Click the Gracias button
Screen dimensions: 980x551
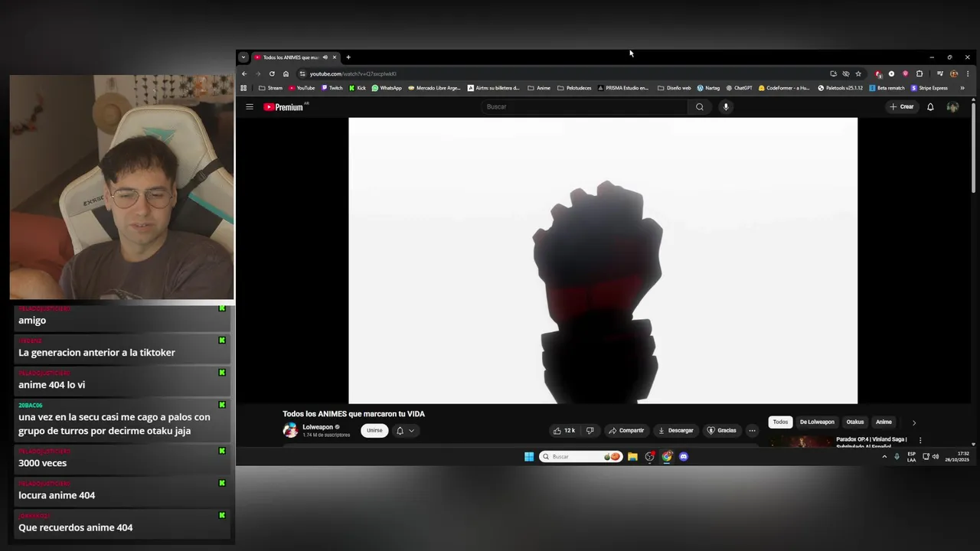tap(721, 431)
